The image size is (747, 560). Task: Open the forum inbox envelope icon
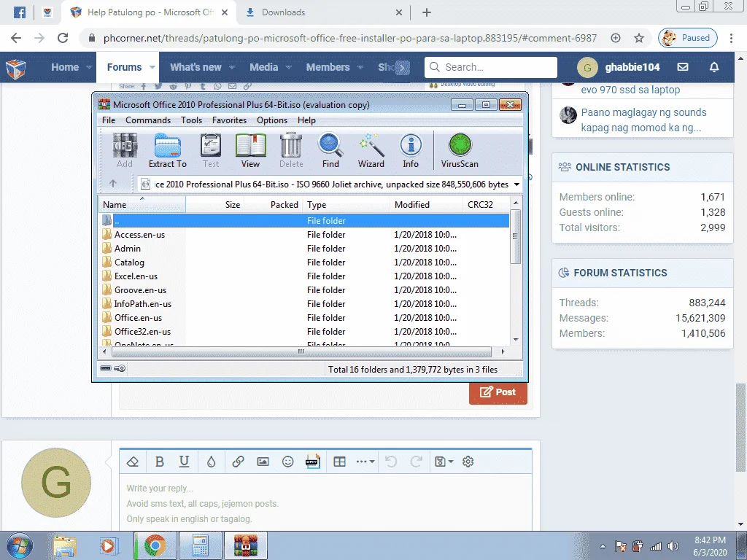[x=683, y=67]
